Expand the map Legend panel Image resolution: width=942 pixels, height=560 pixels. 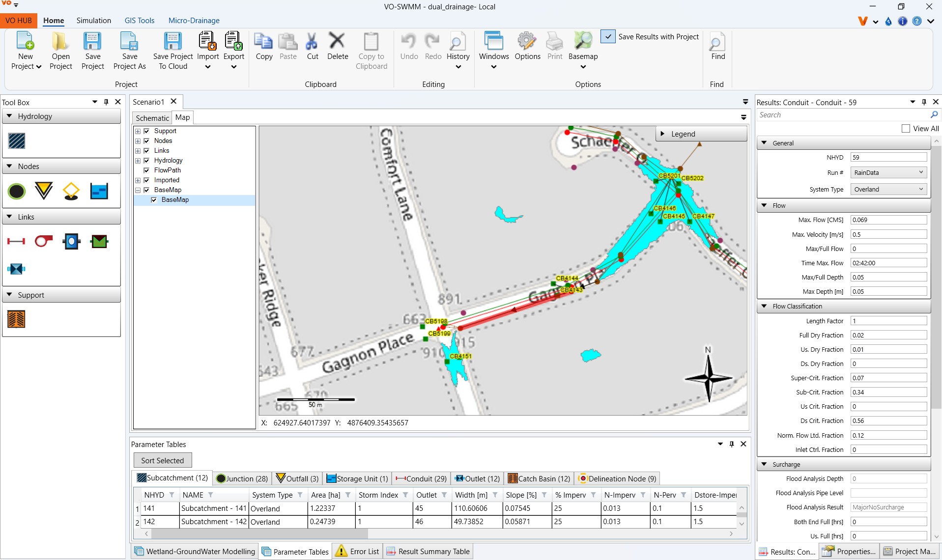(x=662, y=134)
